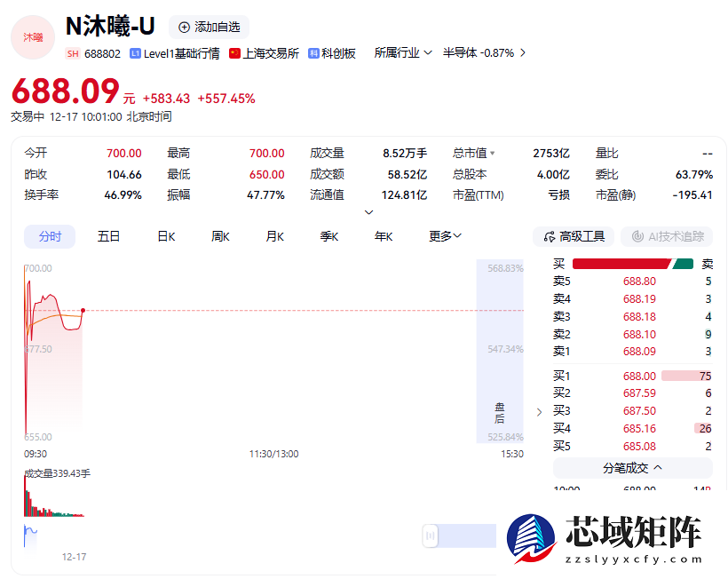Expand the order book chevron beside 买3

[540, 412]
